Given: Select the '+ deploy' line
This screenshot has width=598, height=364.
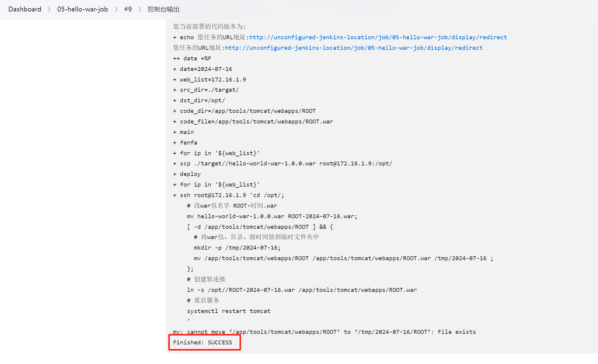Looking at the screenshot, I should (x=187, y=174).
